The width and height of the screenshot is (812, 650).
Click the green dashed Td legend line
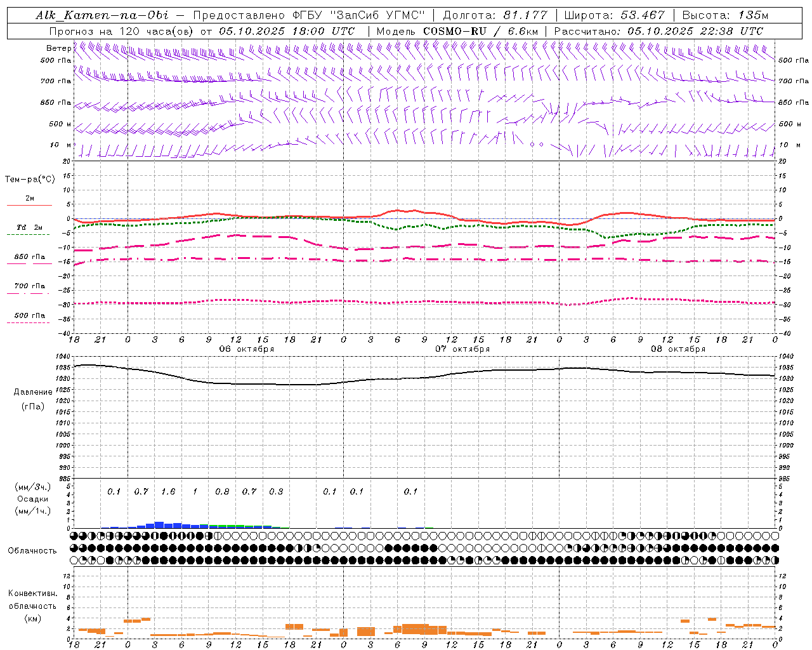(x=29, y=235)
